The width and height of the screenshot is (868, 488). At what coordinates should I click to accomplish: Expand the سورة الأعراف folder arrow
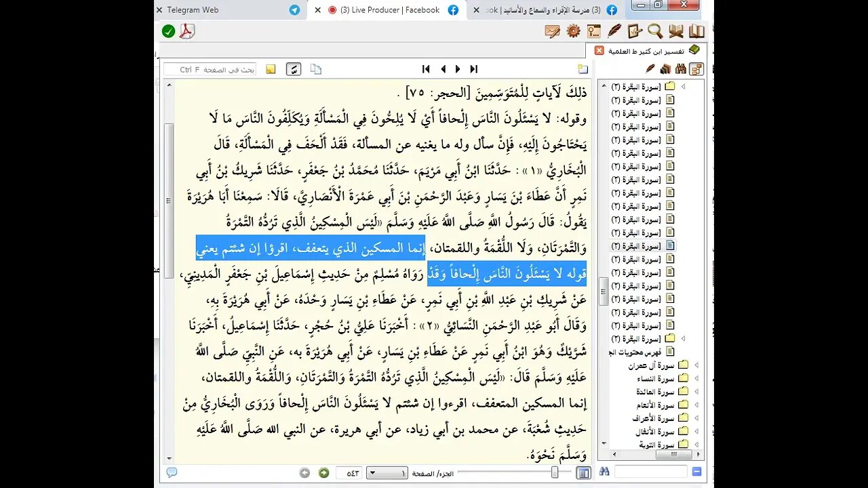pos(696,418)
